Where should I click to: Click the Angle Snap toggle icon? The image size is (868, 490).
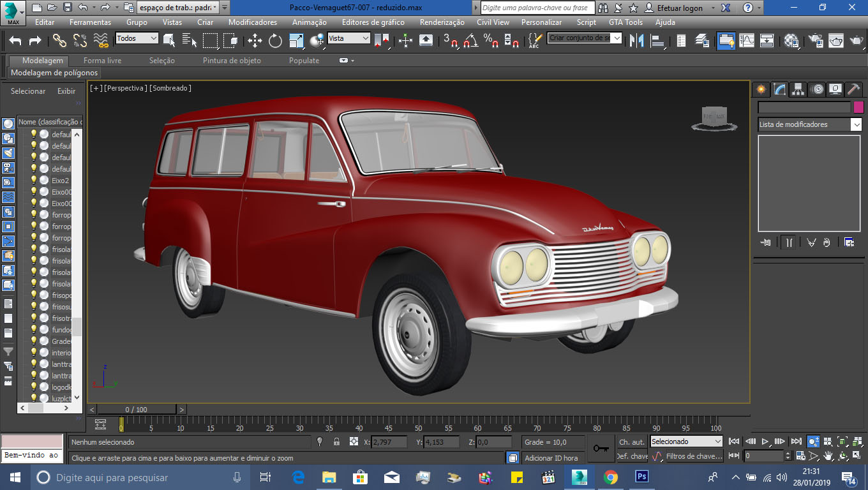[x=471, y=41]
